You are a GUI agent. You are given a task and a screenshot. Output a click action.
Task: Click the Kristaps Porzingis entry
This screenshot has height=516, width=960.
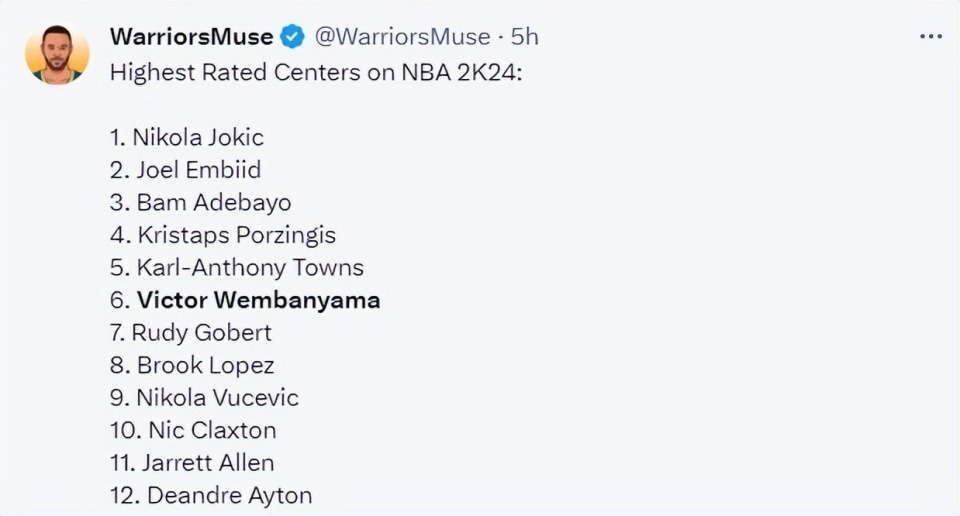[x=236, y=235]
